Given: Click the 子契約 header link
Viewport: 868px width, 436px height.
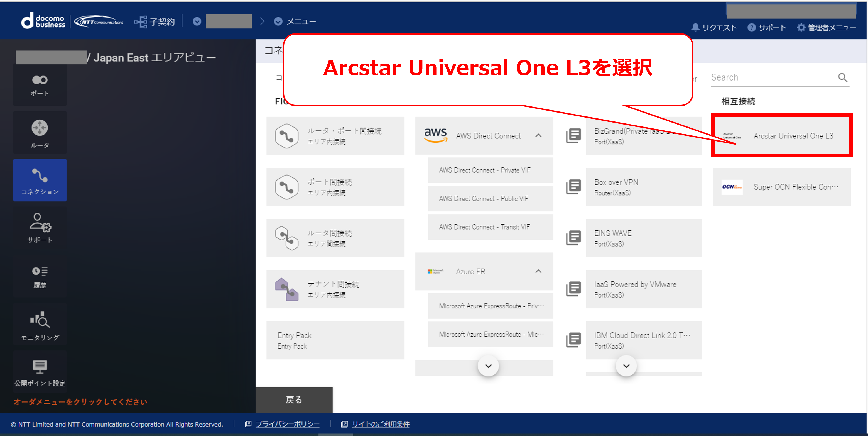Looking at the screenshot, I should (x=162, y=22).
